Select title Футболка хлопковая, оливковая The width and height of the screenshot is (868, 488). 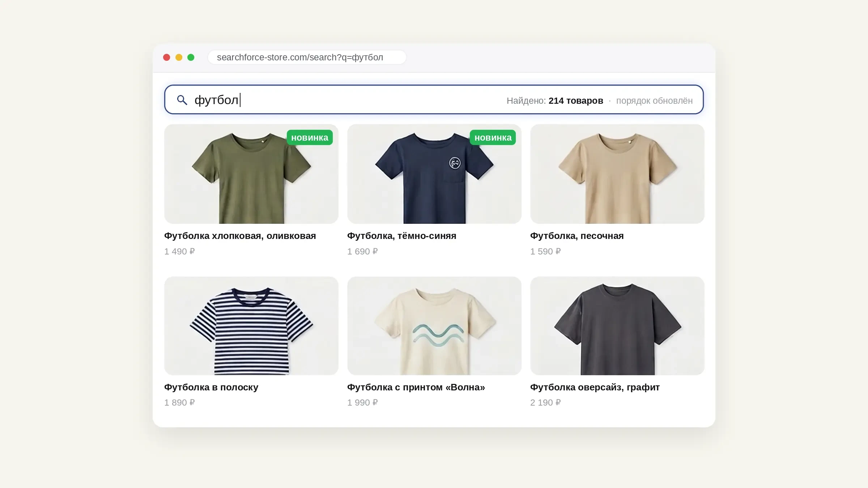(240, 236)
